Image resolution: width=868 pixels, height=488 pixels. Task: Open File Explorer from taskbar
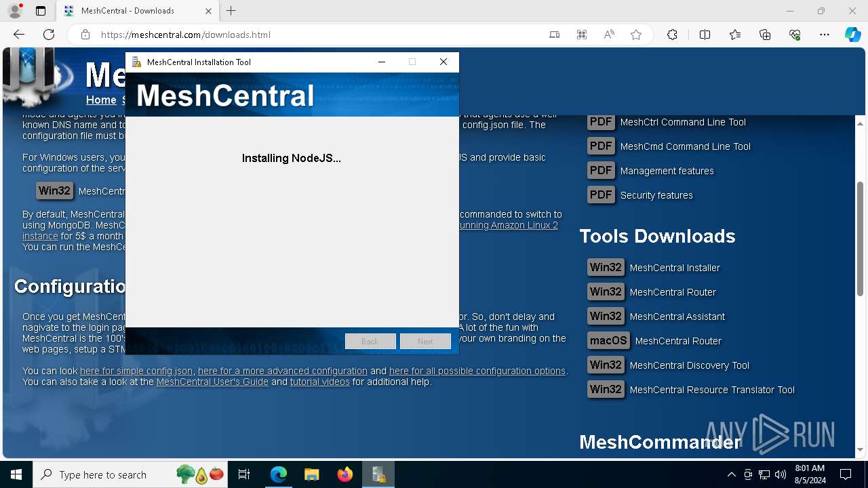(x=311, y=474)
